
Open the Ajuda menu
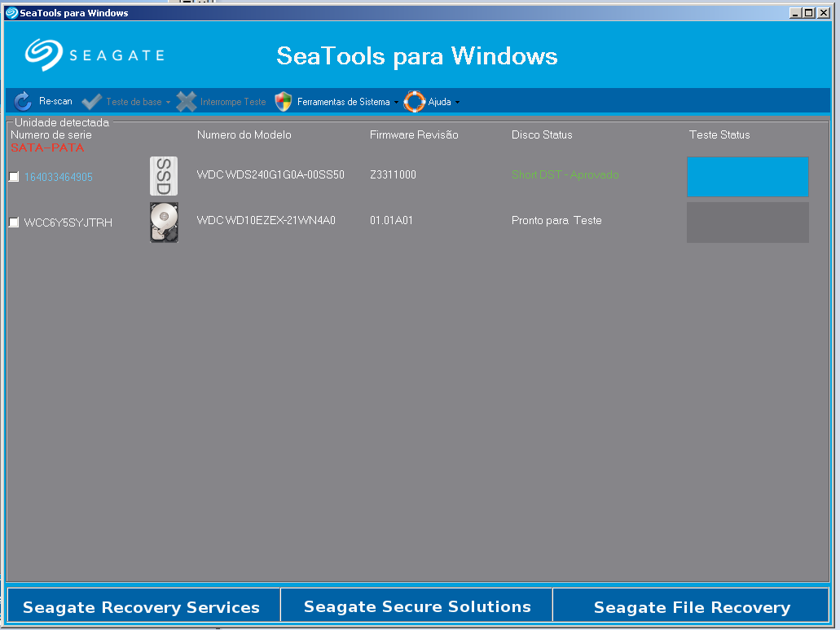432,101
